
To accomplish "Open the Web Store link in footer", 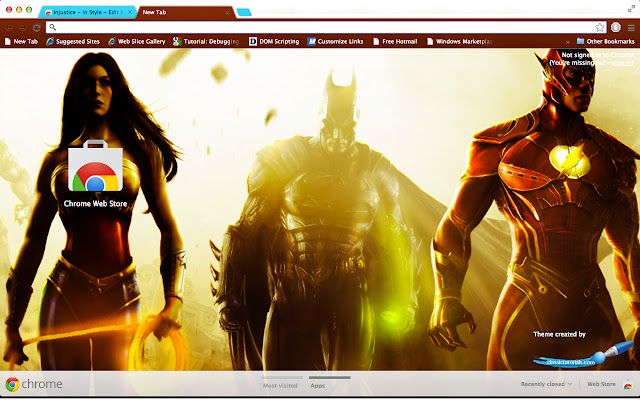I will click(601, 384).
